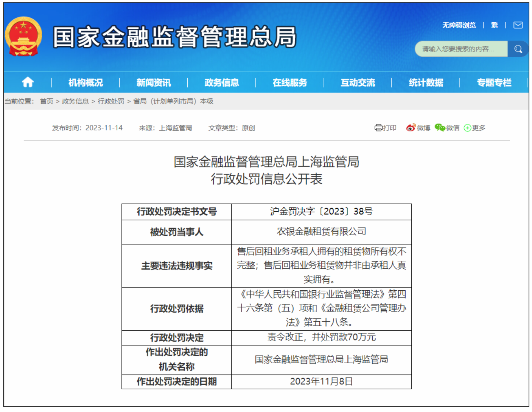Expand the 更多 more sharing options
Image resolution: width=532 pixels, height=412 pixels.
point(474,128)
